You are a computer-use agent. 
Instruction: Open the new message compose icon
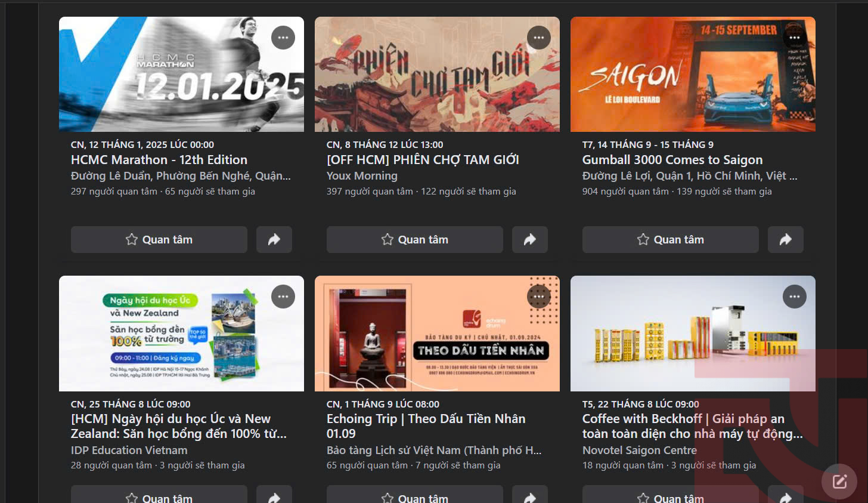[x=839, y=482]
